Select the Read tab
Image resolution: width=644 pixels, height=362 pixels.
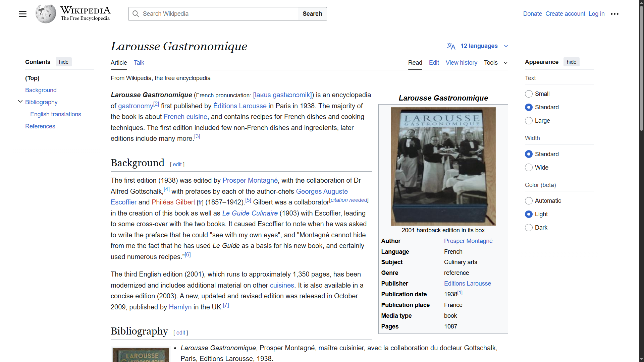pyautogui.click(x=415, y=63)
